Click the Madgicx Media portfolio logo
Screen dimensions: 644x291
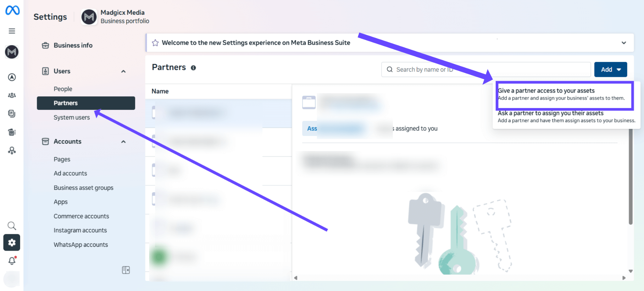89,17
